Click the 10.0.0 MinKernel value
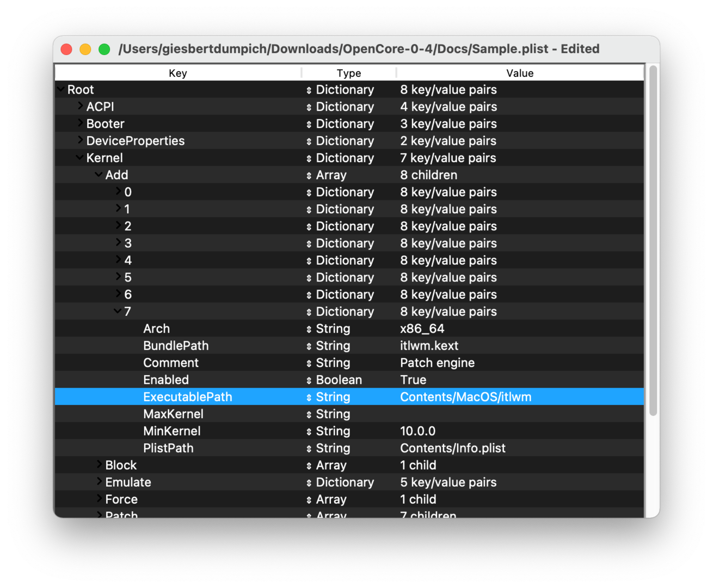This screenshot has width=713, height=588. pos(417,431)
